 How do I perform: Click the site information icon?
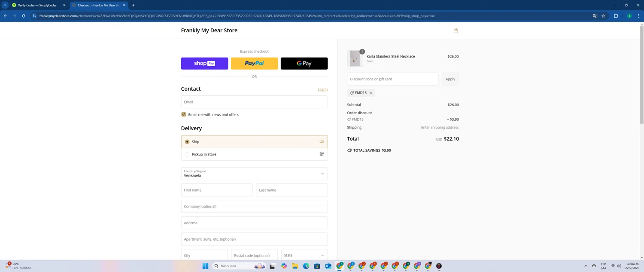34,16
